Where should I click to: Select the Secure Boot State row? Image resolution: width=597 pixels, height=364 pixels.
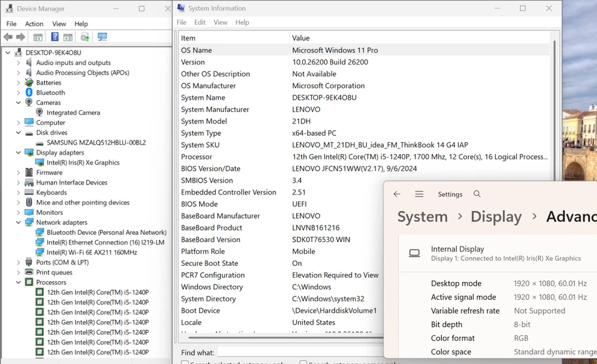[x=282, y=263]
